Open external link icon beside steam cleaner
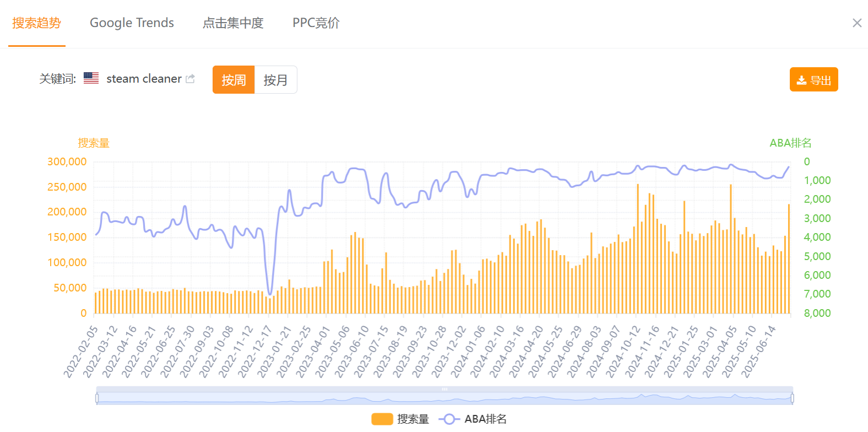This screenshot has height=432, width=868. click(191, 79)
